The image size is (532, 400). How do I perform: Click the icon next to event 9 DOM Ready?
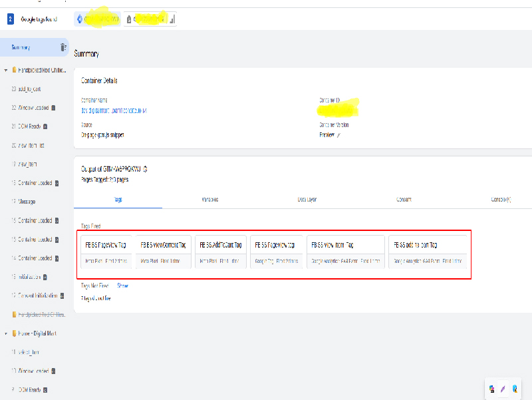coord(45,390)
